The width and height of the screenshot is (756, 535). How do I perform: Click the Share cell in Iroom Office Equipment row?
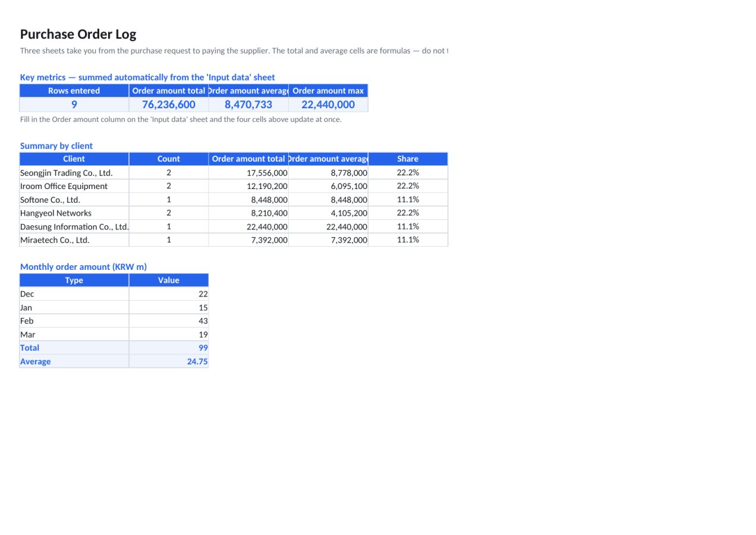pyautogui.click(x=408, y=186)
